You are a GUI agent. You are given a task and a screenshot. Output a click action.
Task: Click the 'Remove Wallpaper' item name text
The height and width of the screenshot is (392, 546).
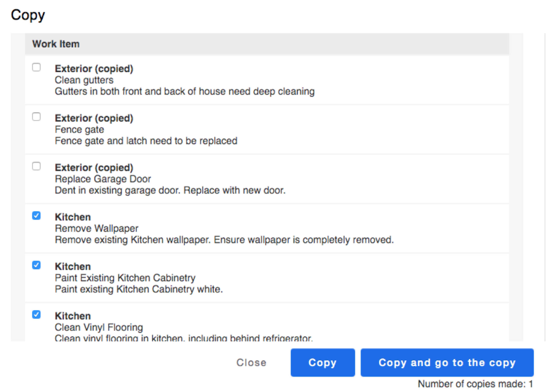point(97,228)
